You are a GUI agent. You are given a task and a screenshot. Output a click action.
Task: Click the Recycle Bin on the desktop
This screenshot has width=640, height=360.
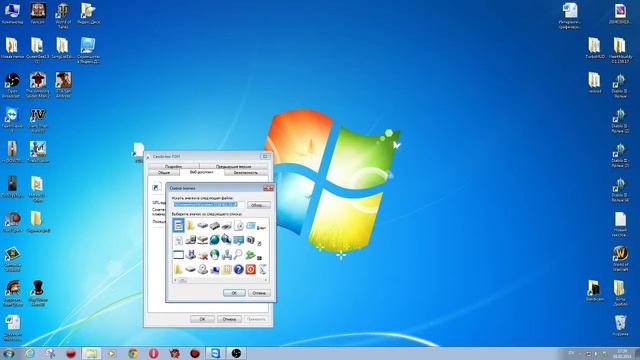point(620,325)
